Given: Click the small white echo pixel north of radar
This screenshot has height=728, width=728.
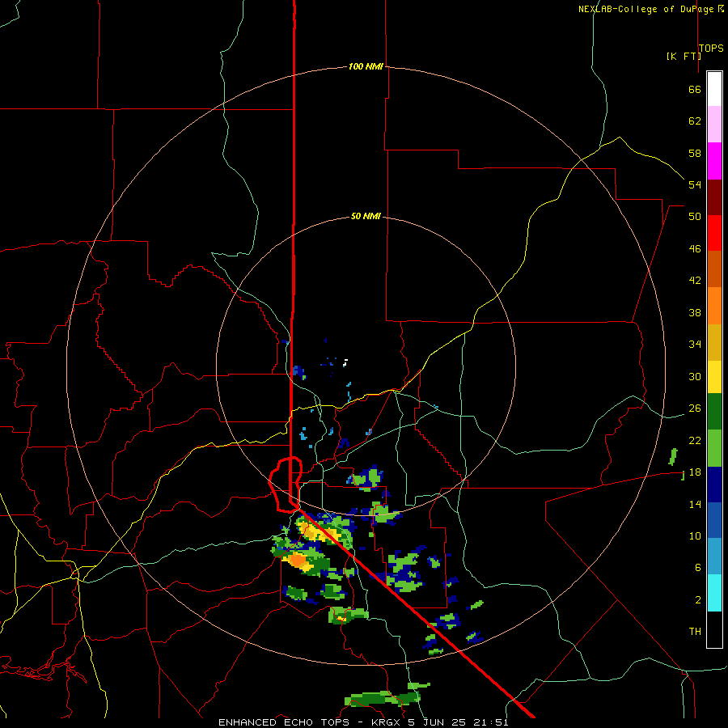Looking at the screenshot, I should coord(345,362).
